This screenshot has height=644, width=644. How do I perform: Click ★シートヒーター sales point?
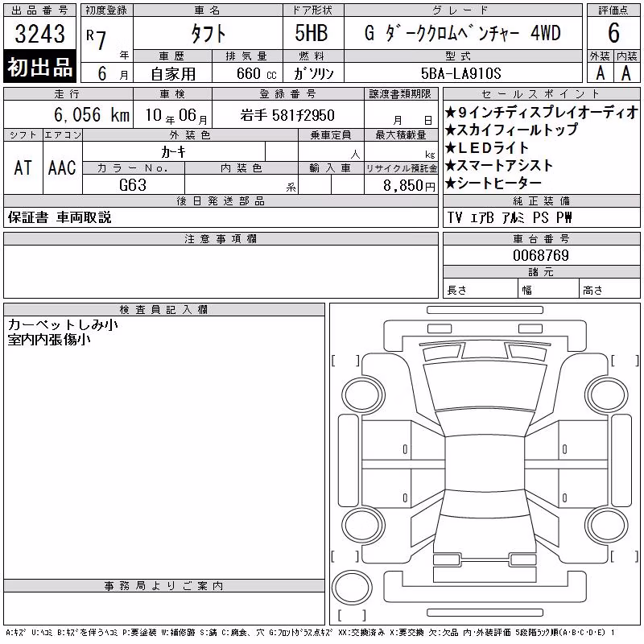pyautogui.click(x=493, y=184)
